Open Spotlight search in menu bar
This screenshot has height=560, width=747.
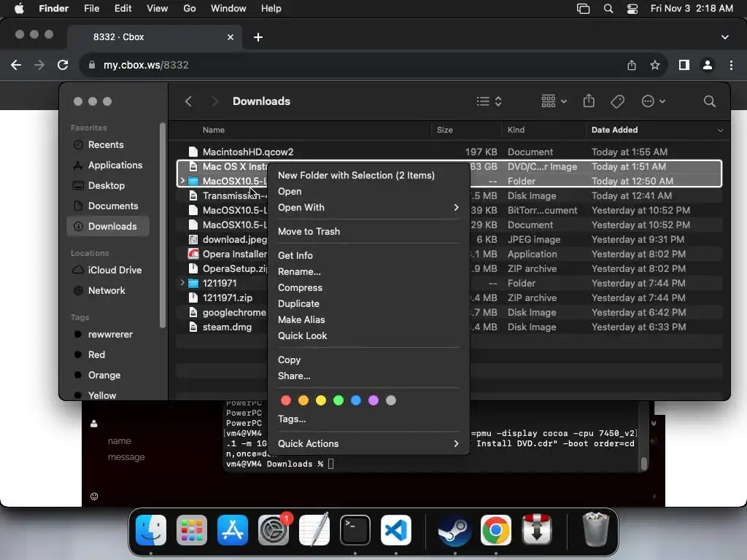point(608,9)
